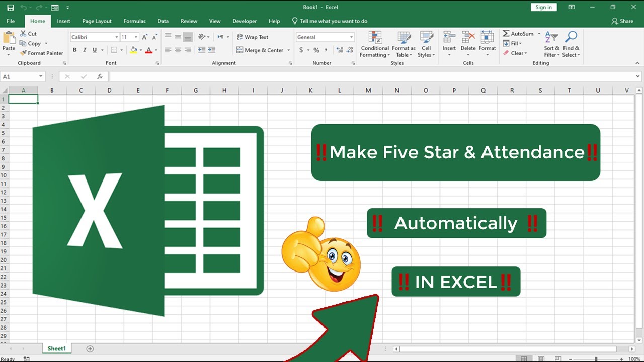Viewport: 644px width, 362px height.
Task: Select Bottom Align icon
Action: (188, 37)
